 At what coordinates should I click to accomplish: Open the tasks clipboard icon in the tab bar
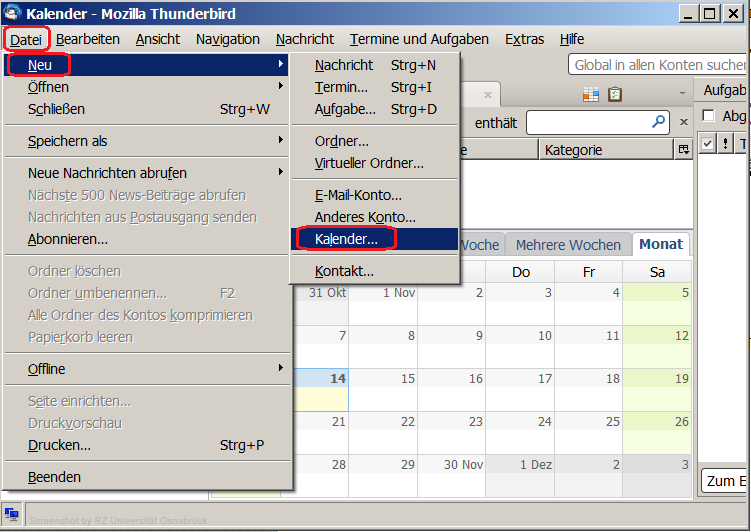point(615,94)
